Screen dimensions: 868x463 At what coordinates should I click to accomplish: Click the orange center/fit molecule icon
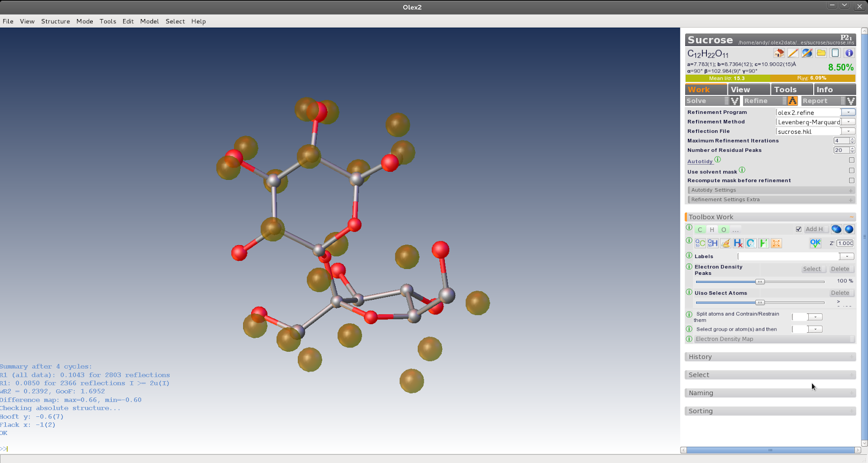coord(776,243)
